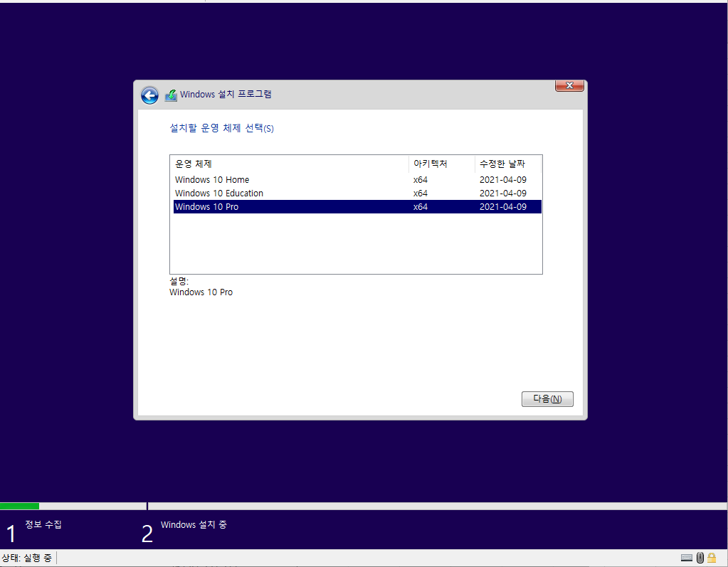Click the Windows Setup program icon
This screenshot has width=728, height=567.
pyautogui.click(x=171, y=95)
